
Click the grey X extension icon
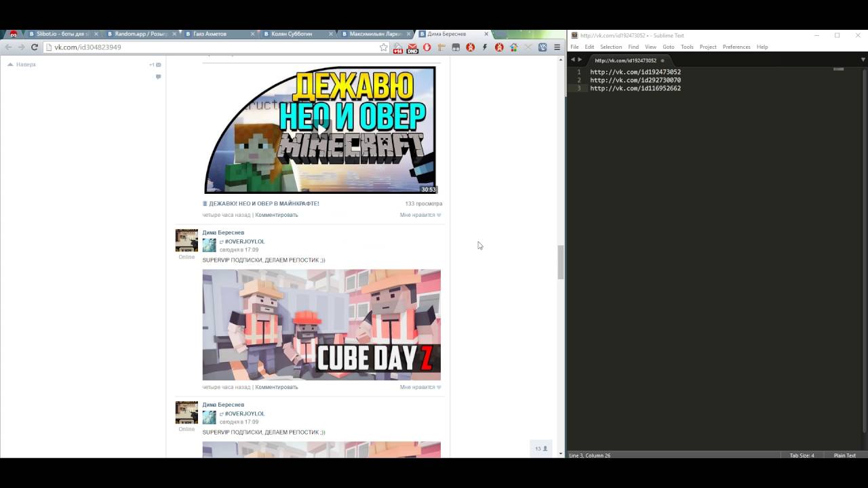tap(528, 47)
